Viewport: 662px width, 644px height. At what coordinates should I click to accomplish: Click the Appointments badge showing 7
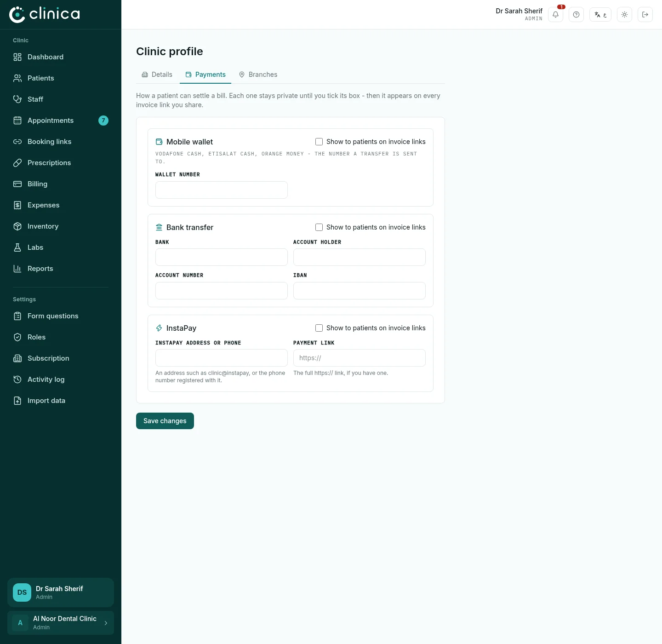click(x=103, y=121)
